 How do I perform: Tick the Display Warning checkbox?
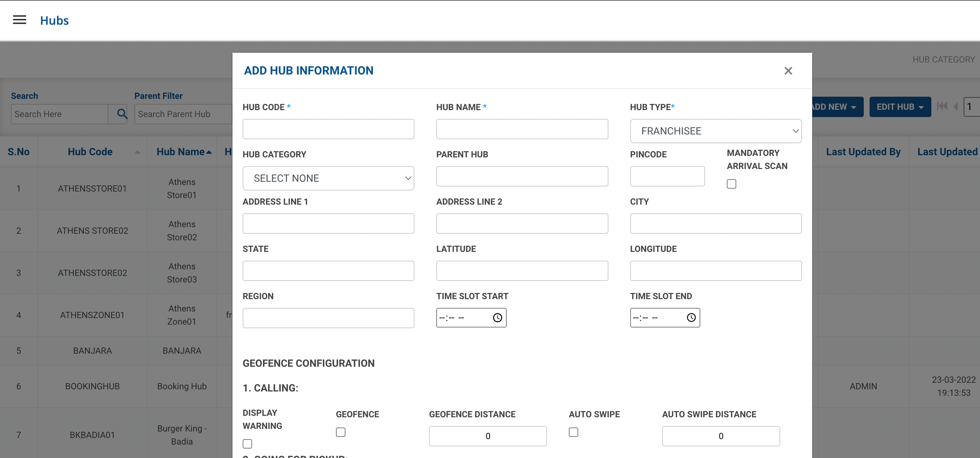pos(247,443)
